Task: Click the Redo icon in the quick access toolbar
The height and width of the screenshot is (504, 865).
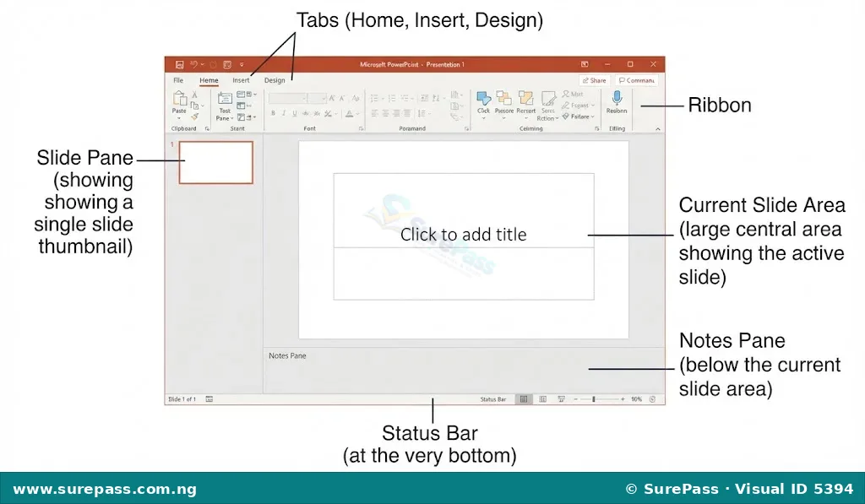Action: coord(213,64)
